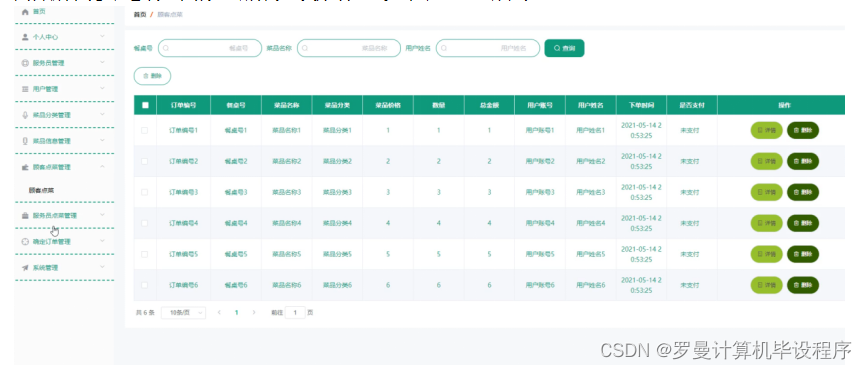Go to next page using right arrow
Image resolution: width=867 pixels, height=369 pixels.
click(x=254, y=313)
